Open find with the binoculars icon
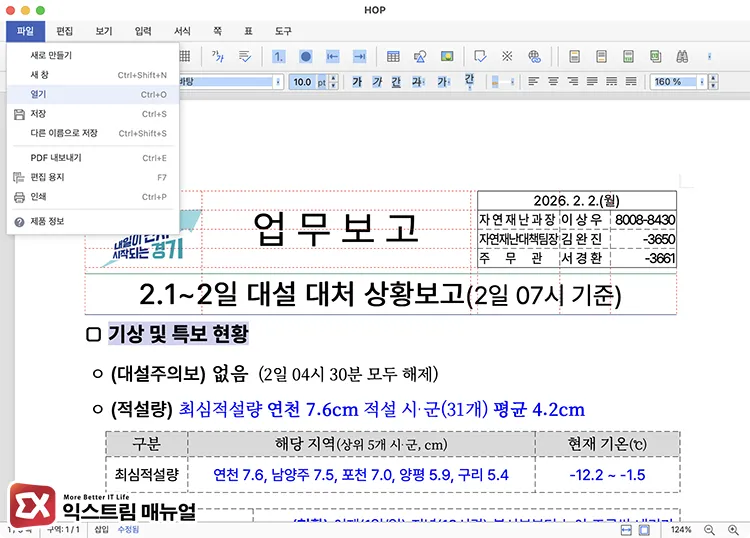The width and height of the screenshot is (750, 538). (682, 56)
